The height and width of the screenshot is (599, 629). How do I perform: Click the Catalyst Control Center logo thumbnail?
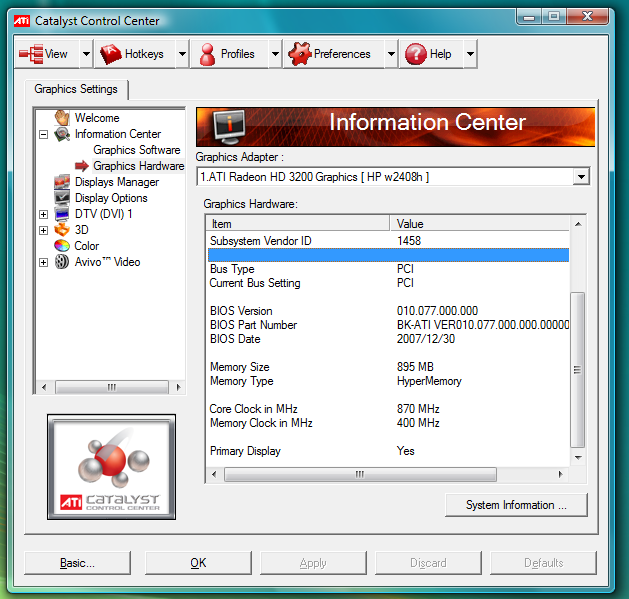coord(112,467)
